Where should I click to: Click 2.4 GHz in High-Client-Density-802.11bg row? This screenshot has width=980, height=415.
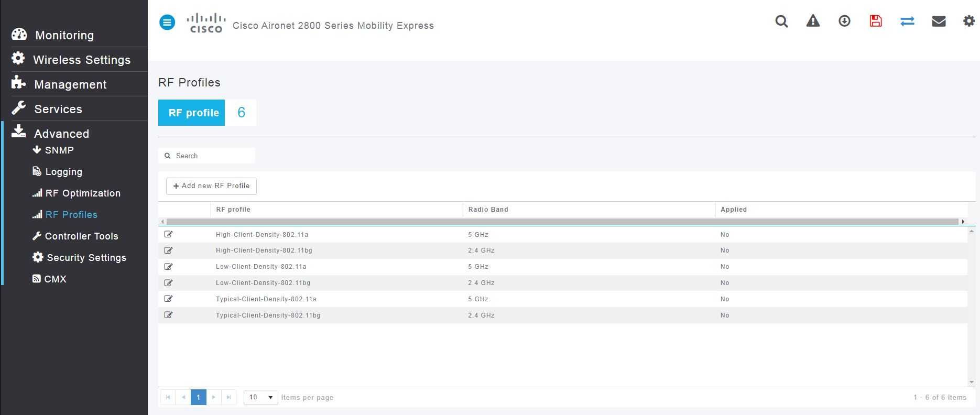click(x=481, y=250)
